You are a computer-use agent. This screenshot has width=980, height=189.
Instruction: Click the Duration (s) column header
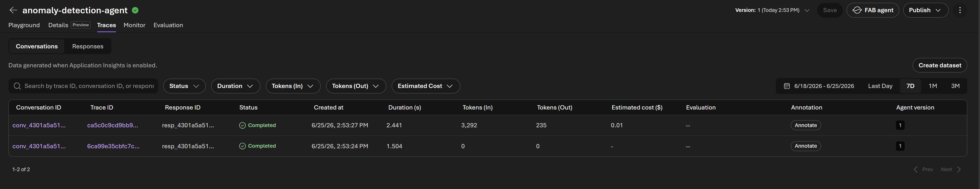coord(404,108)
